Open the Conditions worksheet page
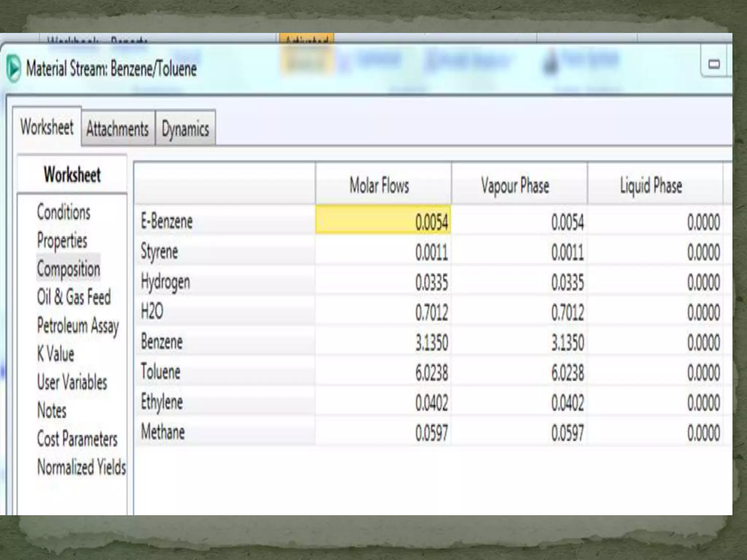The width and height of the screenshot is (747, 560). [x=63, y=212]
